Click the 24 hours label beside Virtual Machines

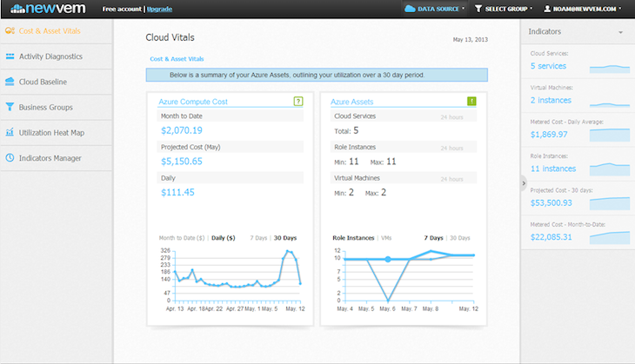tap(452, 179)
